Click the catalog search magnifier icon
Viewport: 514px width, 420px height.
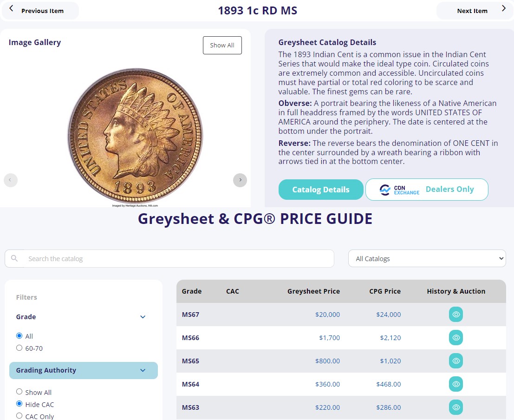[x=14, y=259]
